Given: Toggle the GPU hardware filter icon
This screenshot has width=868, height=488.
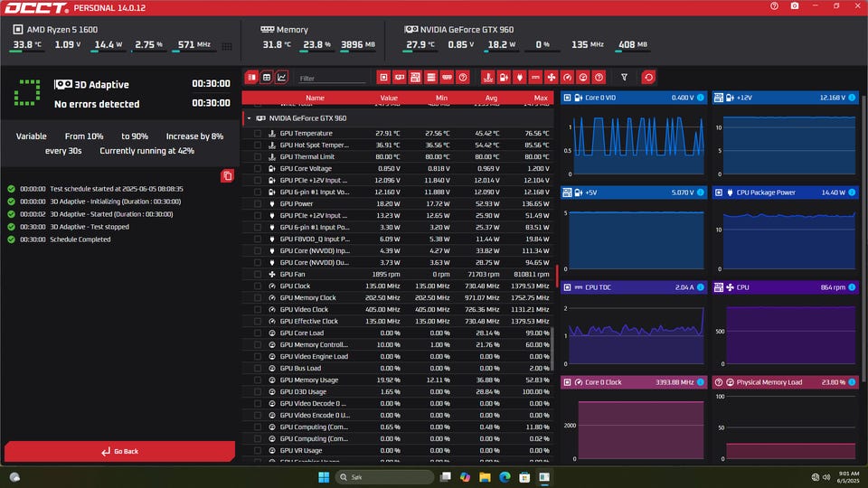Looking at the screenshot, I should (399, 78).
